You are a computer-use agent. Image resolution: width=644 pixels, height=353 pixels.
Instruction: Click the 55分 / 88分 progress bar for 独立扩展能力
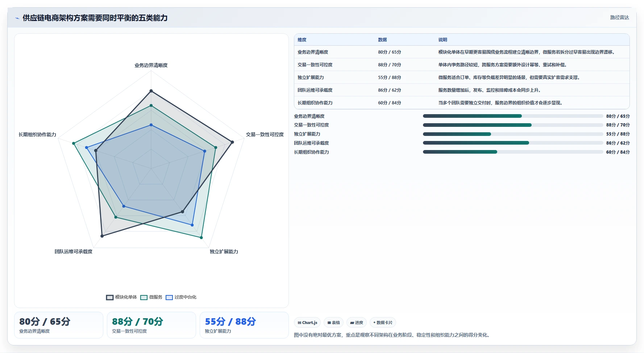click(513, 134)
